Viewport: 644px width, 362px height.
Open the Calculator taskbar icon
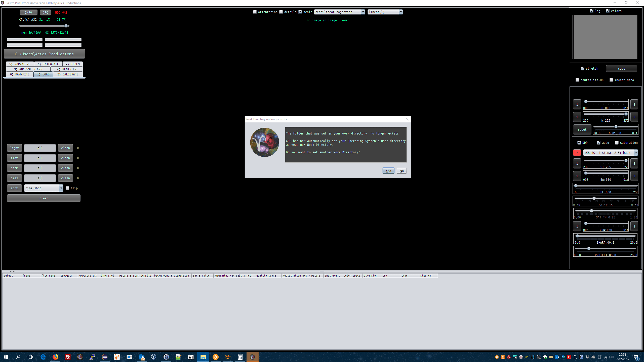(240, 357)
